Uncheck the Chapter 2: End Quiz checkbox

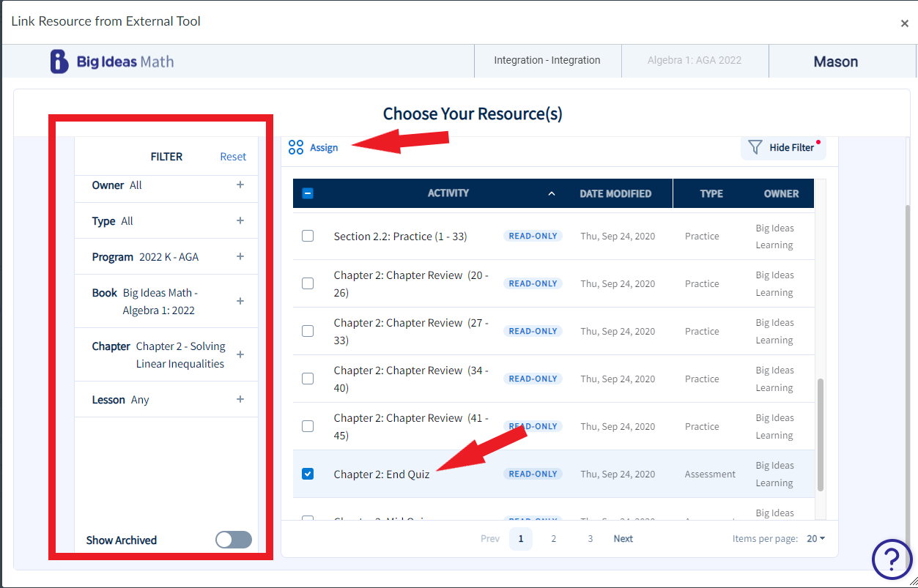(308, 474)
